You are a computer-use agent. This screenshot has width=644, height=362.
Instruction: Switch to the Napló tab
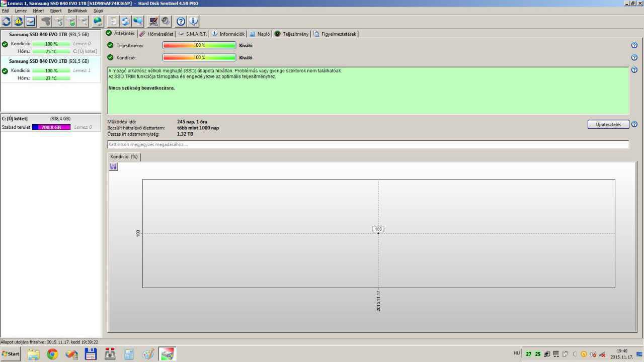pyautogui.click(x=260, y=34)
